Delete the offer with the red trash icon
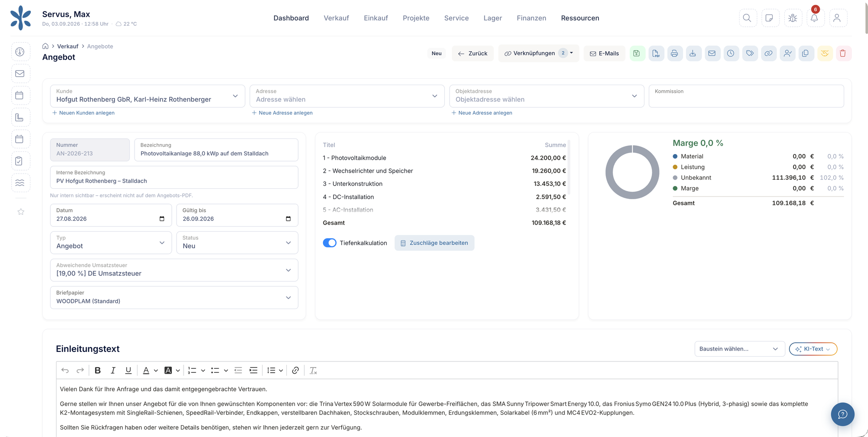The height and width of the screenshot is (437, 868). point(843,53)
